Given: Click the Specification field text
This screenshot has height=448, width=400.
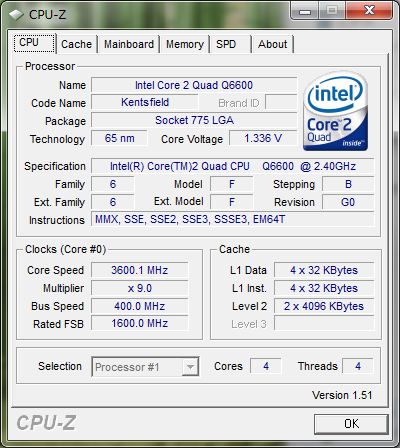Looking at the screenshot, I should (233, 166).
